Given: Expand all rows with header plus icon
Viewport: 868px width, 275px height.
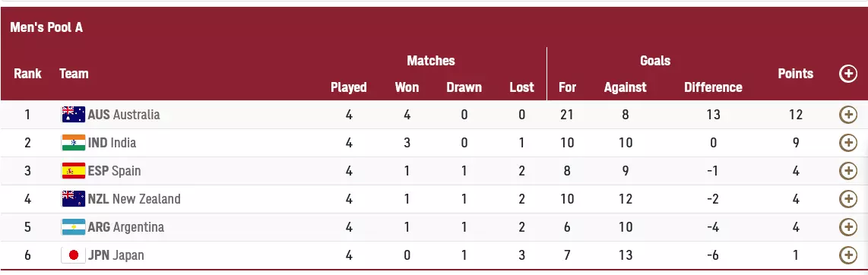Looking at the screenshot, I should pyautogui.click(x=848, y=74).
